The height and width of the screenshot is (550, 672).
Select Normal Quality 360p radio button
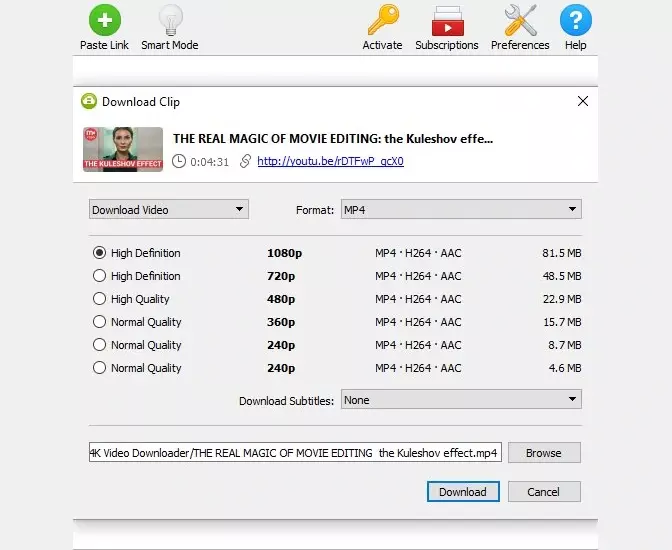tap(99, 322)
